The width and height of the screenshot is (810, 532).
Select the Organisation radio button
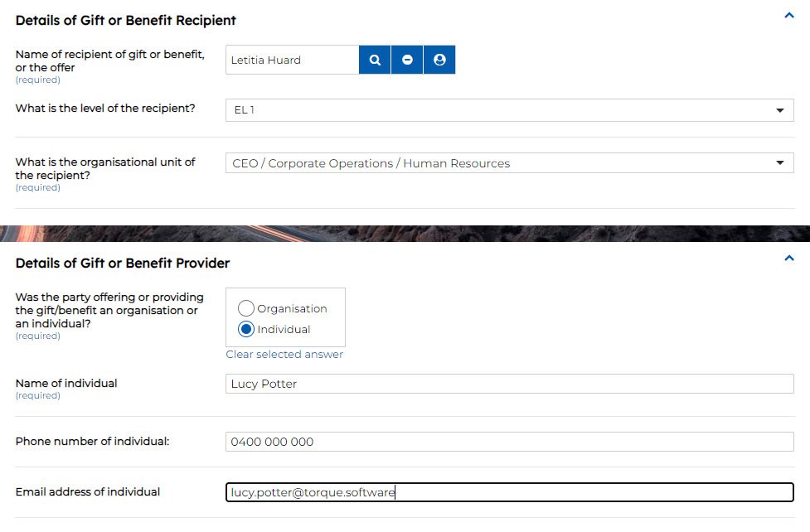click(x=246, y=308)
